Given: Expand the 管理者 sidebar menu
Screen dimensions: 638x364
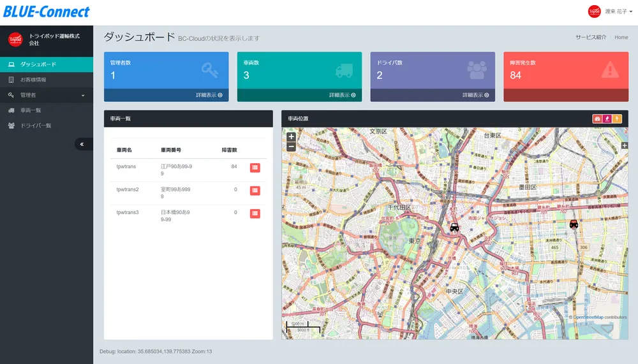Looking at the screenshot, I should pos(47,95).
